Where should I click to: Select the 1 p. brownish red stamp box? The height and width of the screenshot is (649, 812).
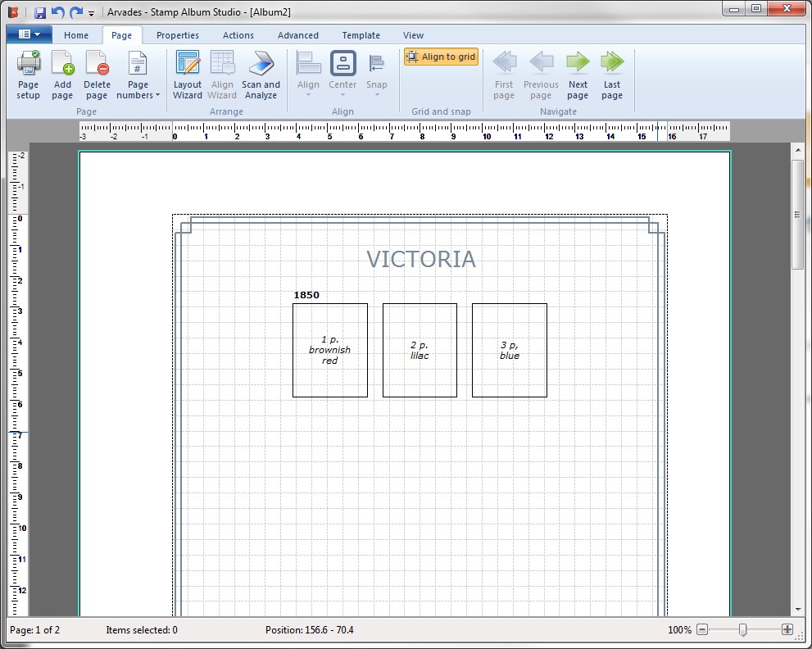coord(330,350)
